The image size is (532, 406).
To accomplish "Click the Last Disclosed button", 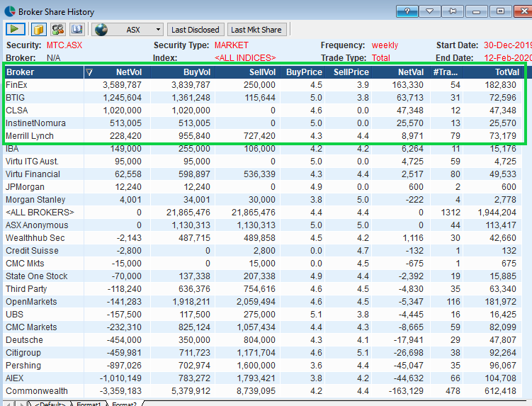I will coord(196,30).
